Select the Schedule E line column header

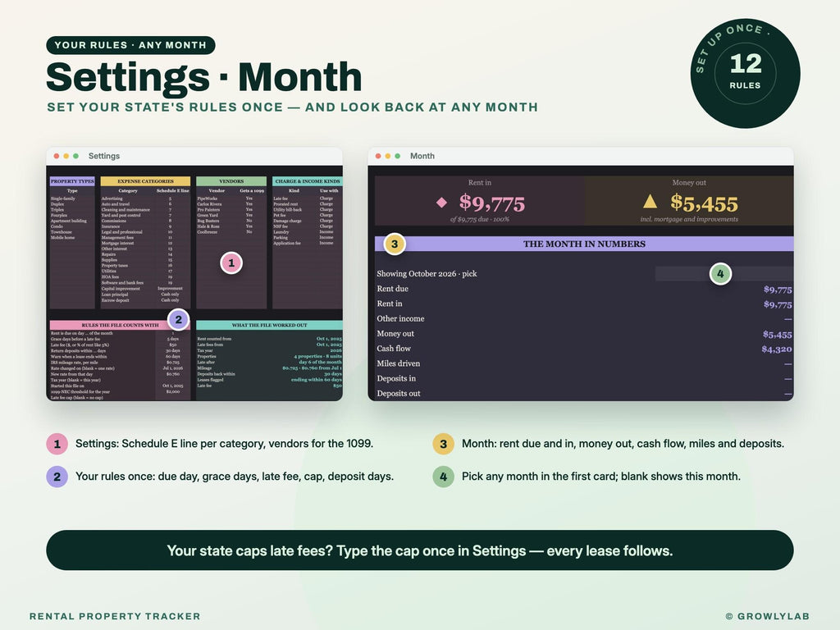point(172,190)
